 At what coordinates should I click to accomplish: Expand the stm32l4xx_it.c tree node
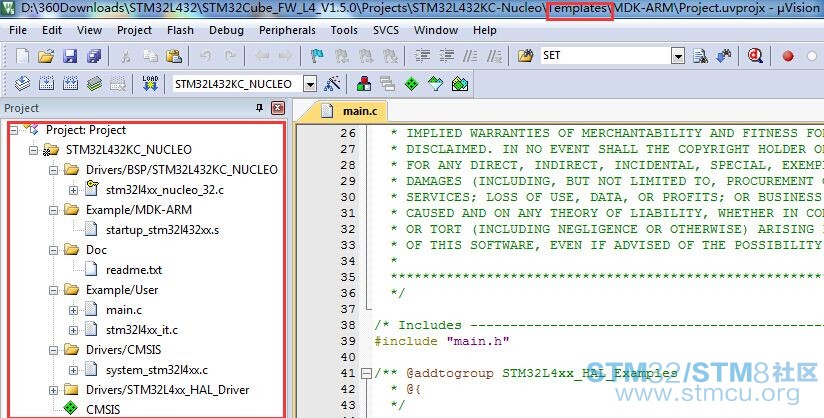pyautogui.click(x=73, y=330)
